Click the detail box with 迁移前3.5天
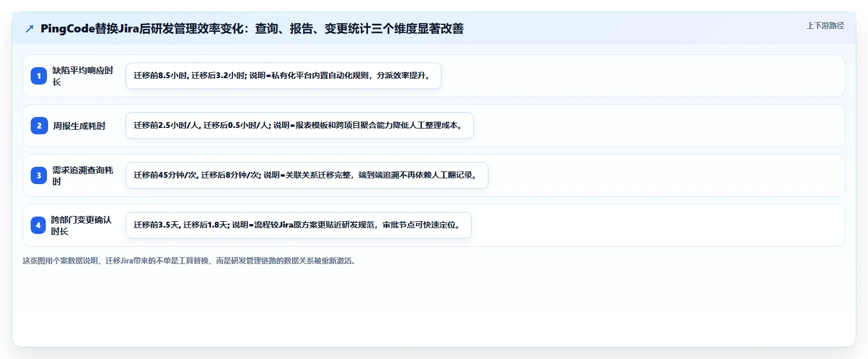 point(298,225)
